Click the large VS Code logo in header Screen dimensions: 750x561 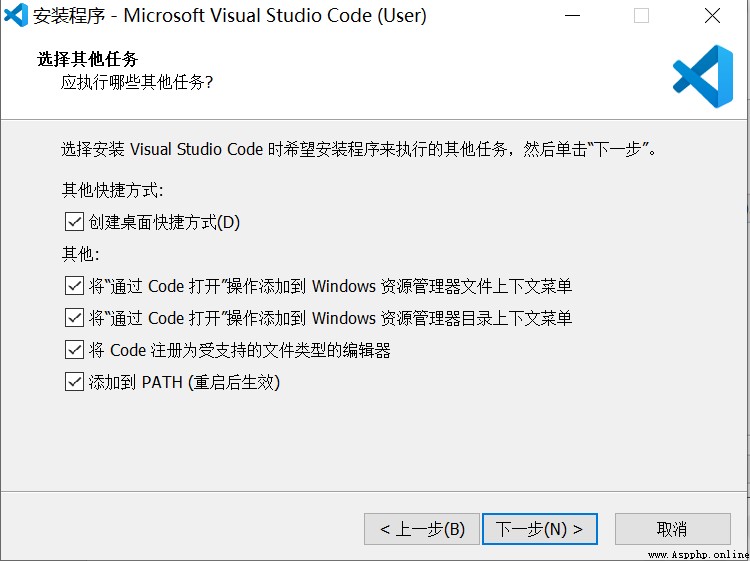tap(703, 76)
